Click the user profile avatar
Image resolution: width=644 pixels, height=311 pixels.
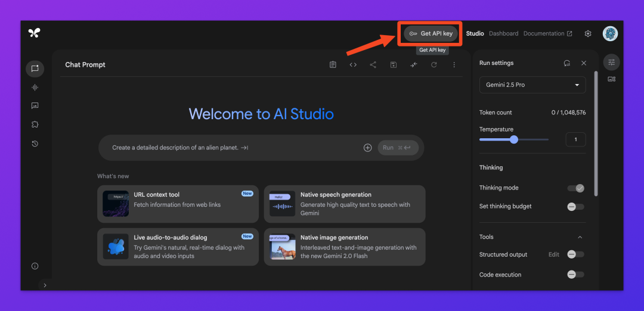611,33
